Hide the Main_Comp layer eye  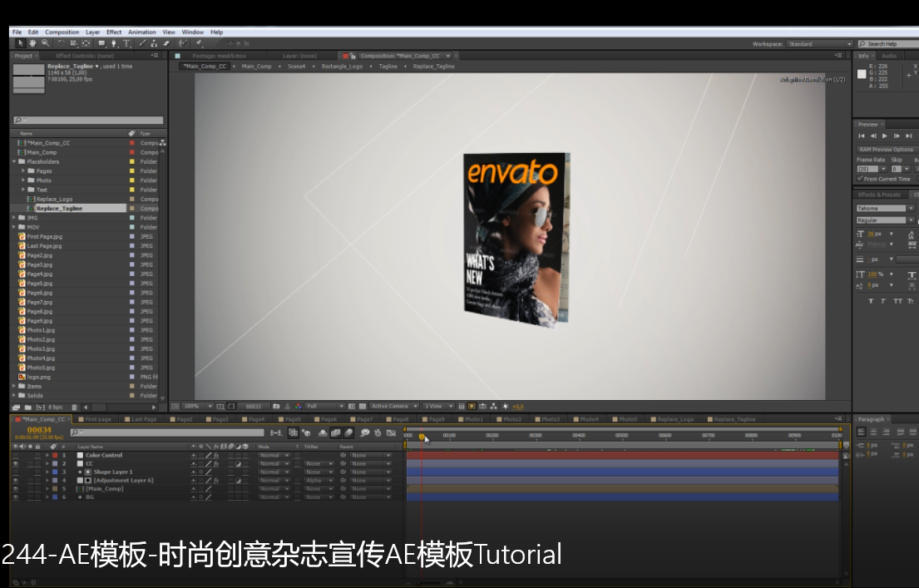(16, 489)
